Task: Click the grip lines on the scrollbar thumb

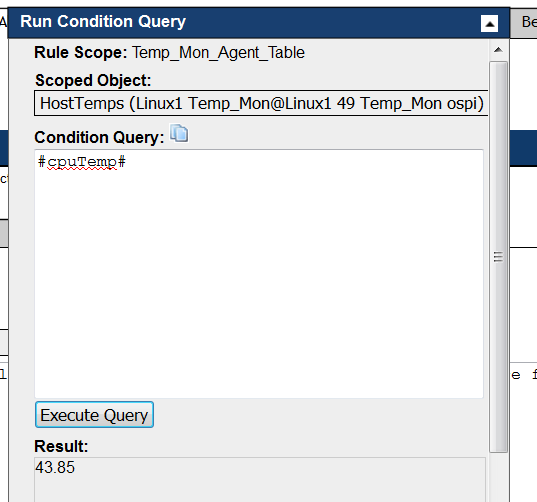Action: tap(498, 257)
